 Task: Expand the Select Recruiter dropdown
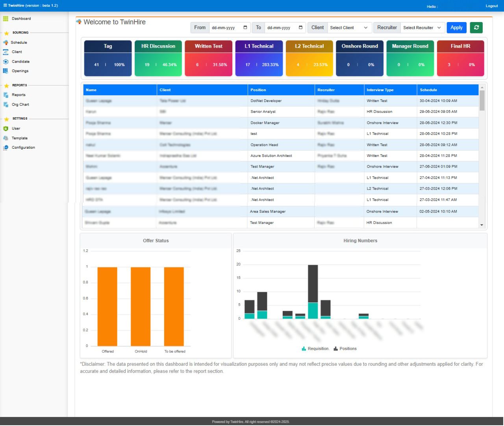click(422, 28)
